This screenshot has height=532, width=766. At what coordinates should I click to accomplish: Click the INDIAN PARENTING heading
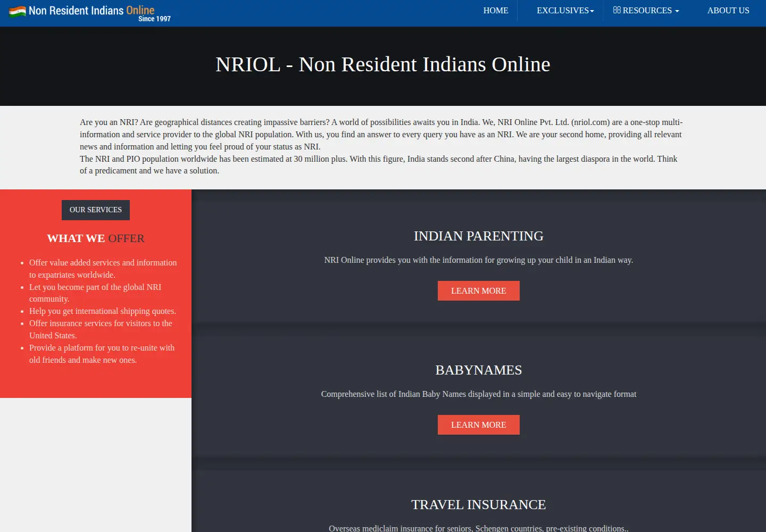479,236
